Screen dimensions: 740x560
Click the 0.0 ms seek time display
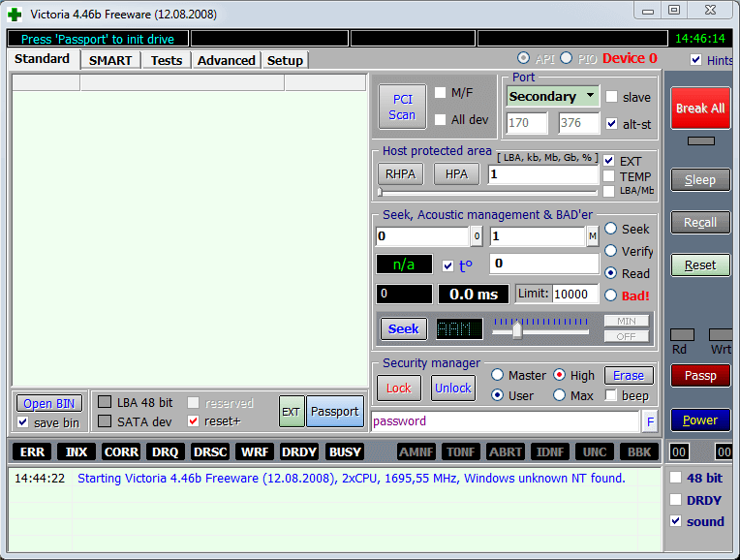point(474,295)
